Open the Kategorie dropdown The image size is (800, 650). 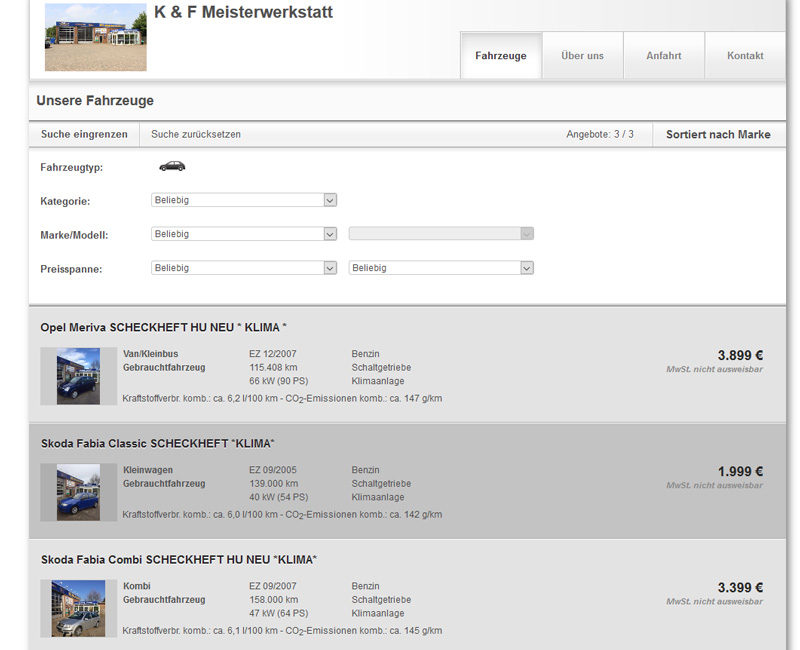[244, 200]
